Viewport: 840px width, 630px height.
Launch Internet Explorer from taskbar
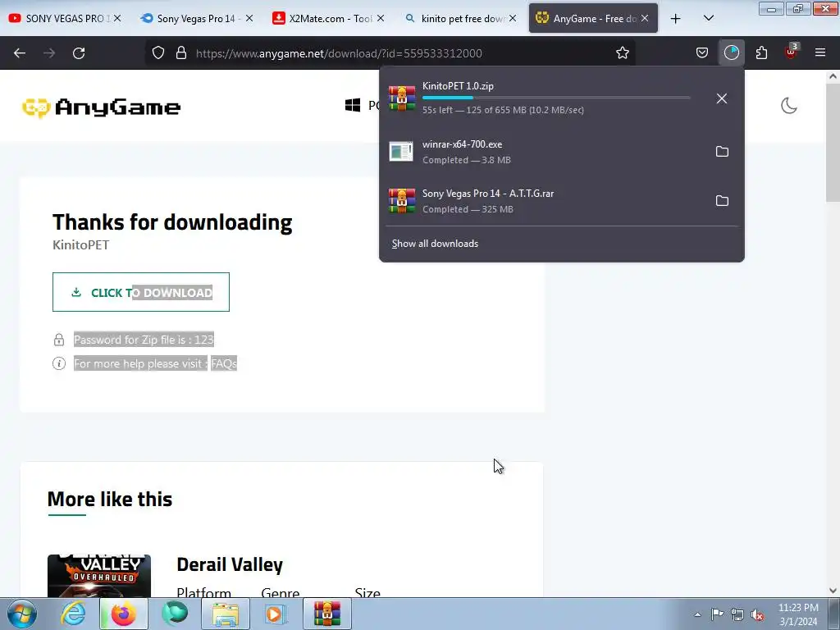(73, 614)
